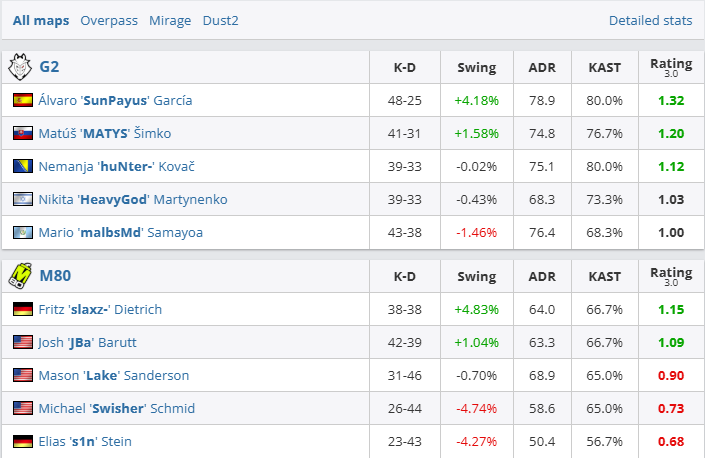Viewport: 705px width, 458px height.
Task: Click the Spanish flag beside SunPayus
Action: pos(22,100)
